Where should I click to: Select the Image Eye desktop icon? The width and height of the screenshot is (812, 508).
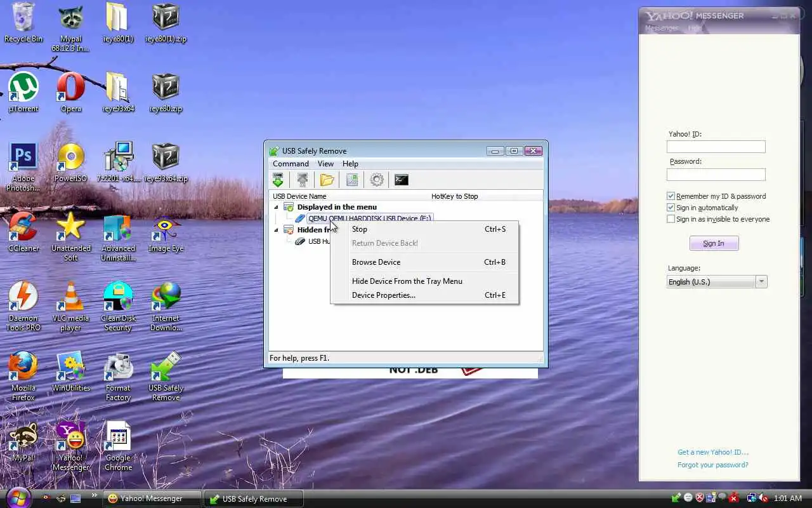[x=166, y=234]
